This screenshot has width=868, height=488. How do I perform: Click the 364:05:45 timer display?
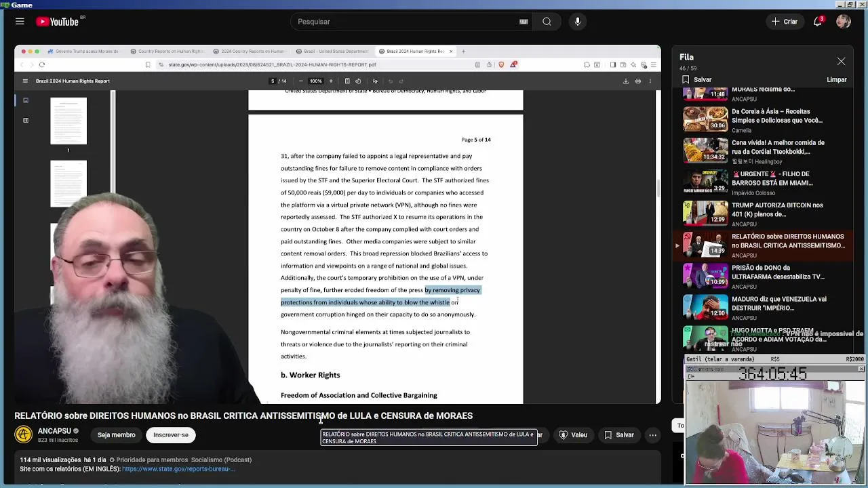[772, 374]
